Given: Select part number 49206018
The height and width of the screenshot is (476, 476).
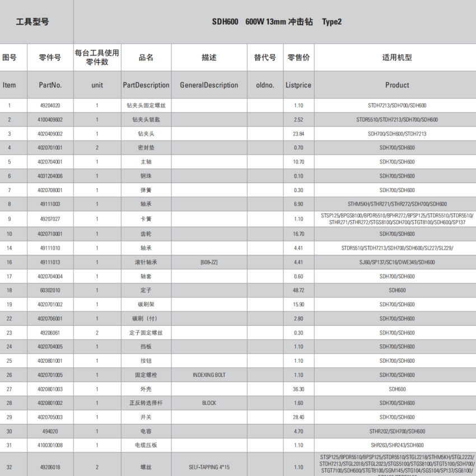Looking at the screenshot, I should [50, 468].
